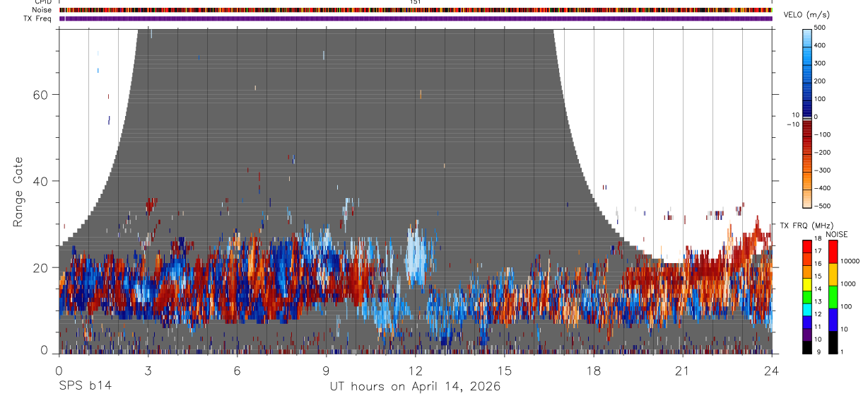Click the 'UT hours on April 14, 2026' title
The height and width of the screenshot is (401, 868).
point(415,386)
